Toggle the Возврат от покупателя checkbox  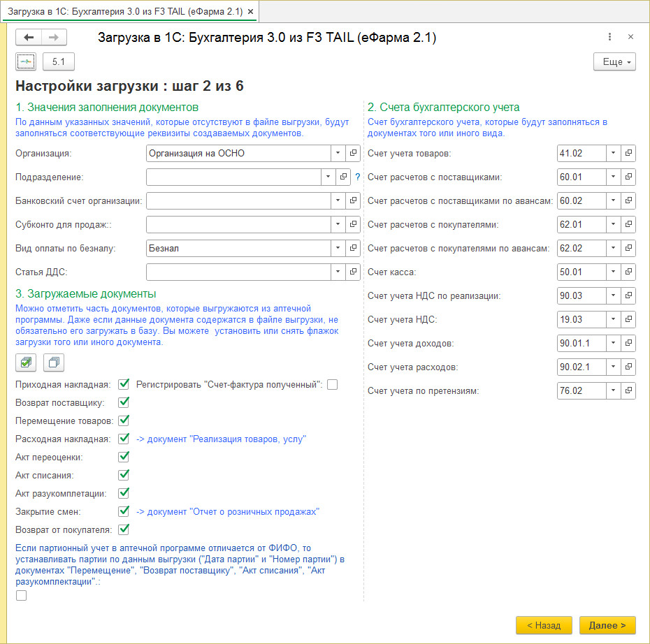coord(124,529)
